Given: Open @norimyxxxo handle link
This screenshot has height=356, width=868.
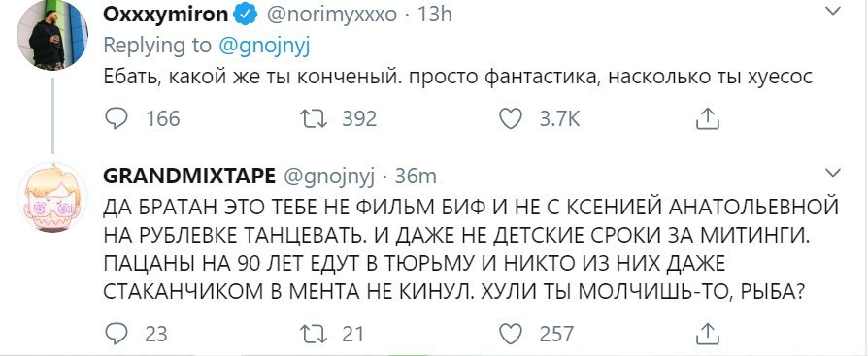Looking at the screenshot, I should (332, 16).
